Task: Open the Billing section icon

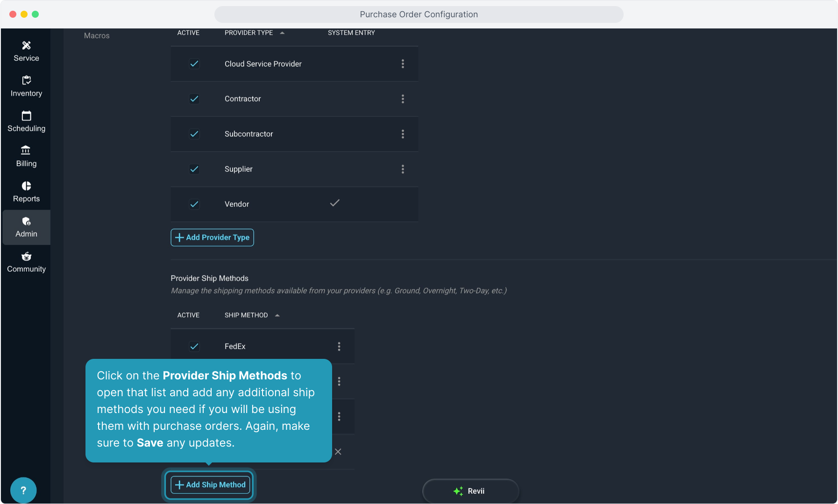Action: (x=26, y=150)
